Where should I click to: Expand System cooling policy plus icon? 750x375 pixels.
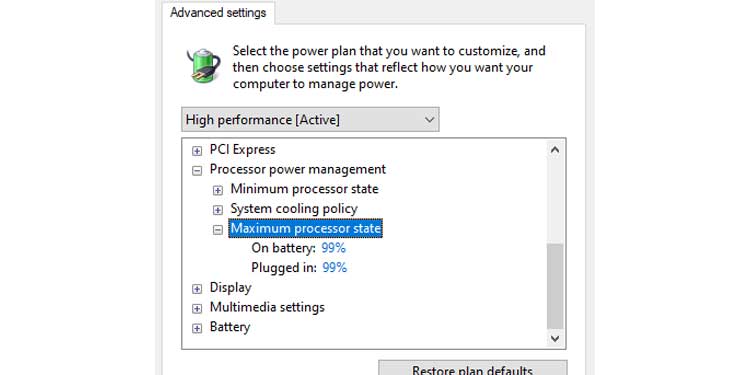pos(218,210)
